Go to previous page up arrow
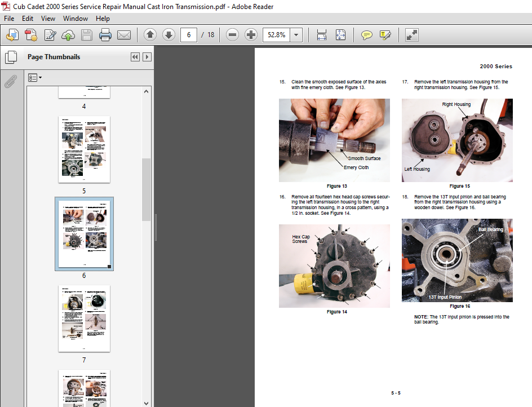 coord(150,34)
